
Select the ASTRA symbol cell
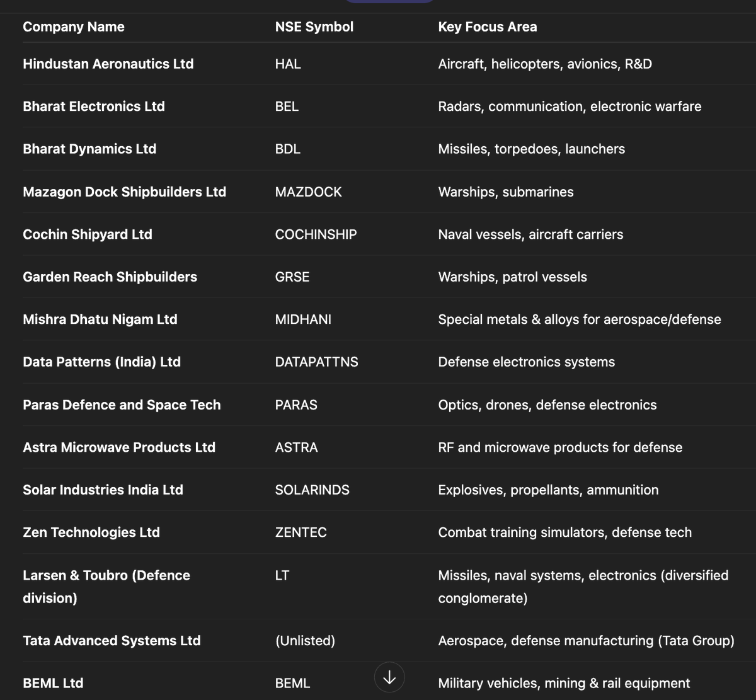click(297, 447)
